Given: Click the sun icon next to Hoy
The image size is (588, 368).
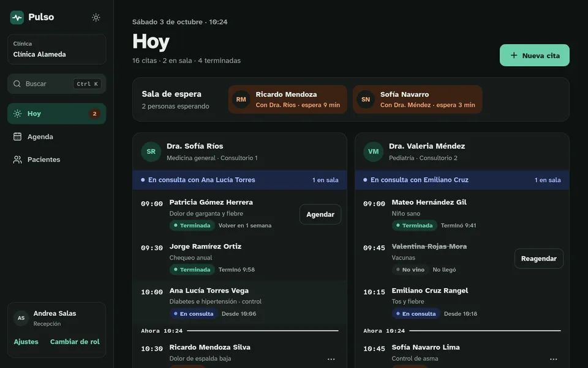Looking at the screenshot, I should 17,113.
